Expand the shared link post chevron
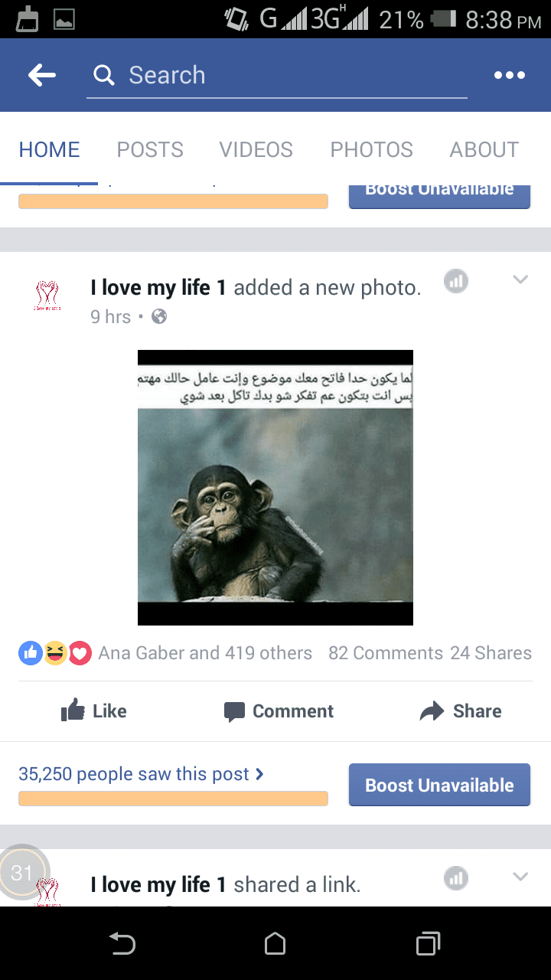The width and height of the screenshot is (551, 980). tap(520, 876)
